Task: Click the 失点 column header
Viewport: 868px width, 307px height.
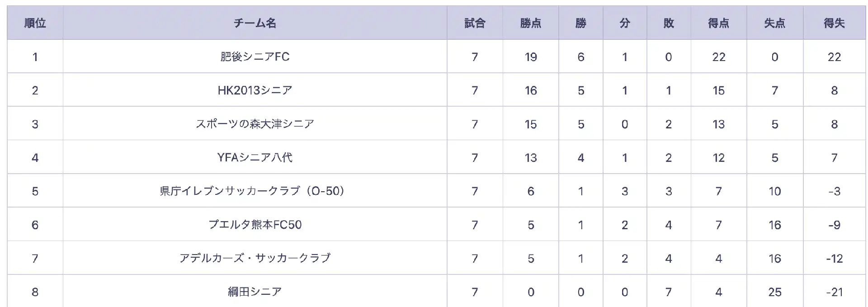Action: [775, 23]
